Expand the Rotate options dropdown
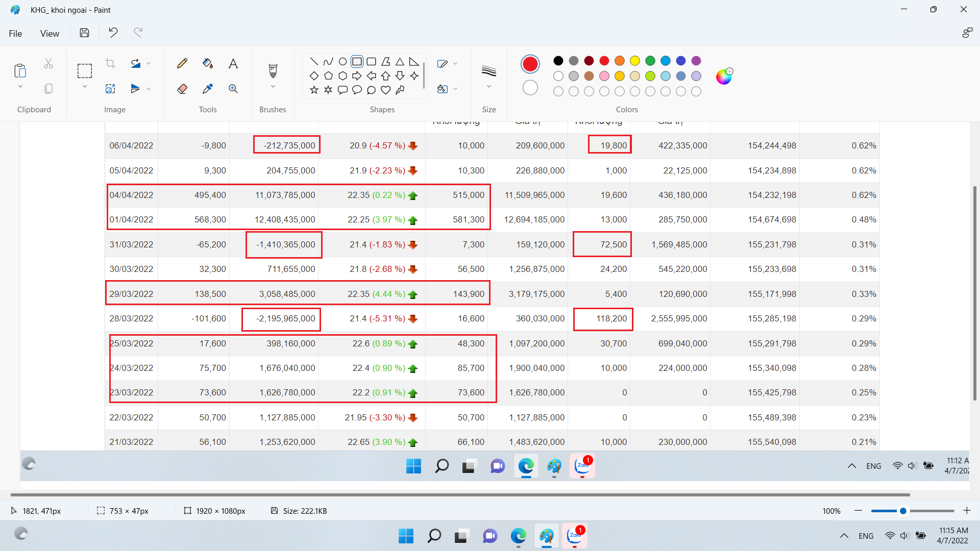This screenshot has height=551, width=980. point(149,63)
